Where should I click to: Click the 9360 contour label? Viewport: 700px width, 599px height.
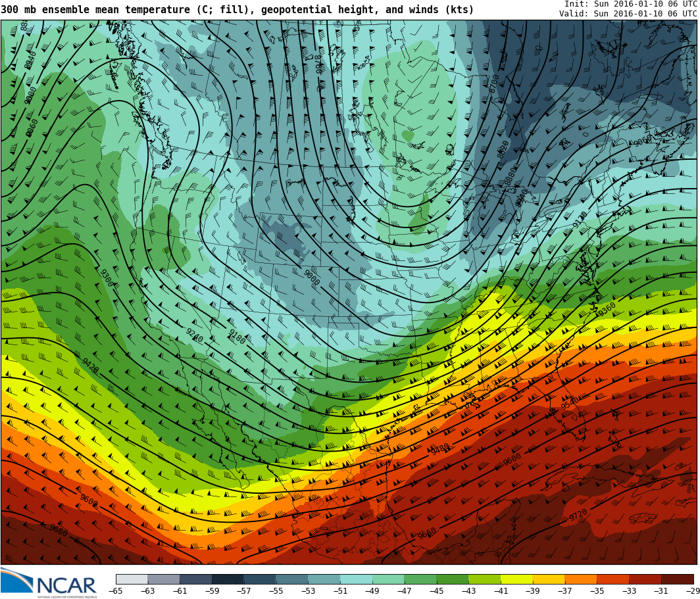click(x=606, y=309)
